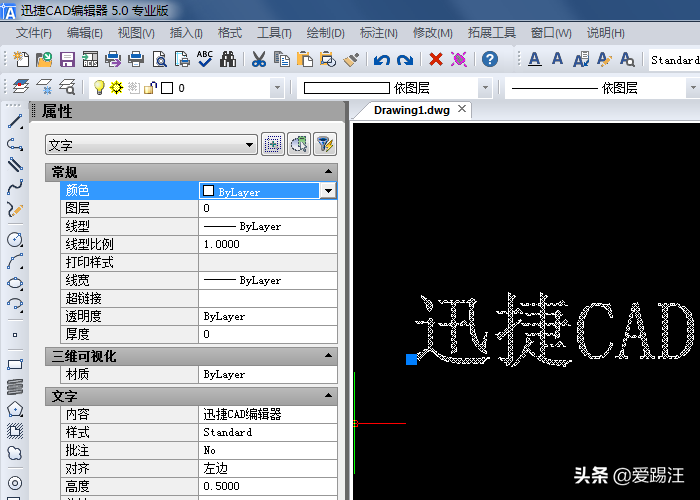Toggle the layer lightbulb on/off icon
700x500 pixels.
coord(99,88)
